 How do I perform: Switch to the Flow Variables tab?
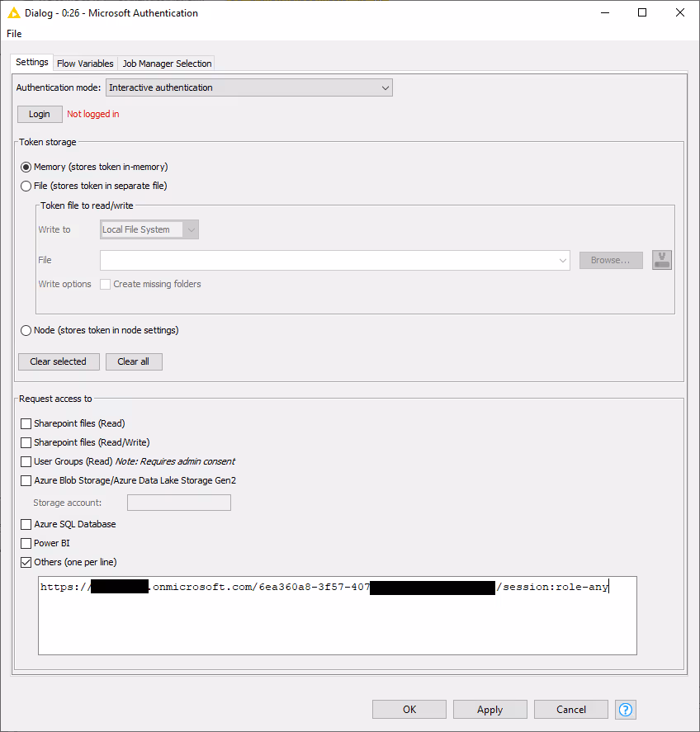pos(85,64)
